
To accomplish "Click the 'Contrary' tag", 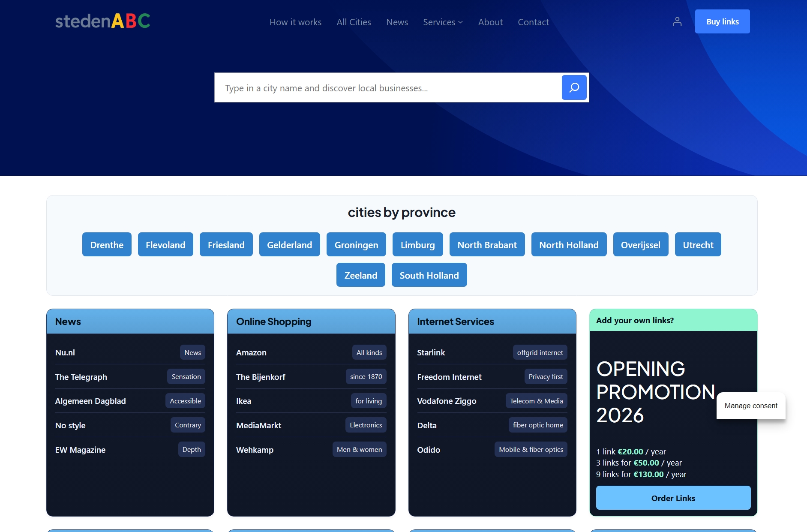I will point(188,425).
